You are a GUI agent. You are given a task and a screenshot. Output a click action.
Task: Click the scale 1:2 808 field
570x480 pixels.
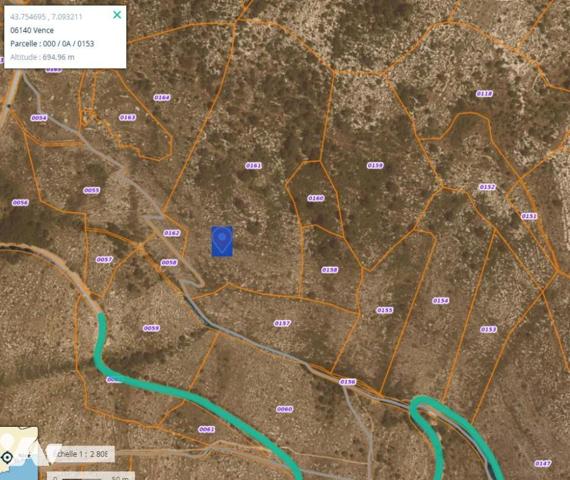coord(83,454)
